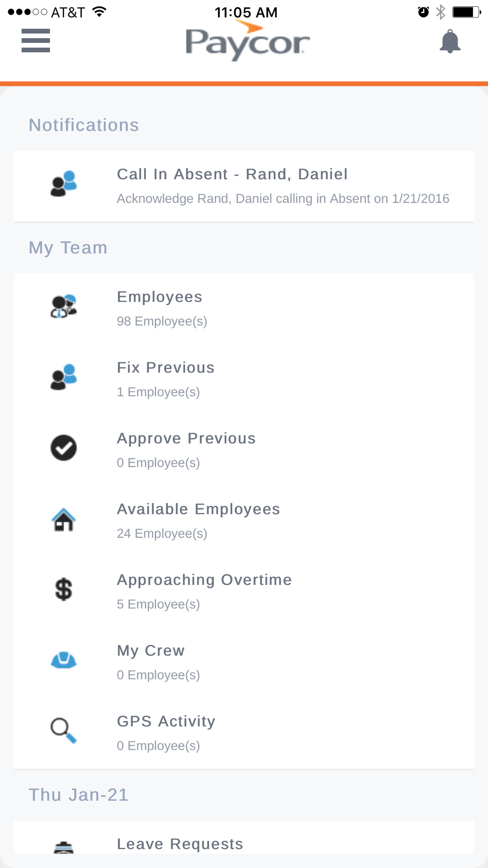Open the Employees list
The width and height of the screenshot is (488, 868).
click(x=244, y=309)
